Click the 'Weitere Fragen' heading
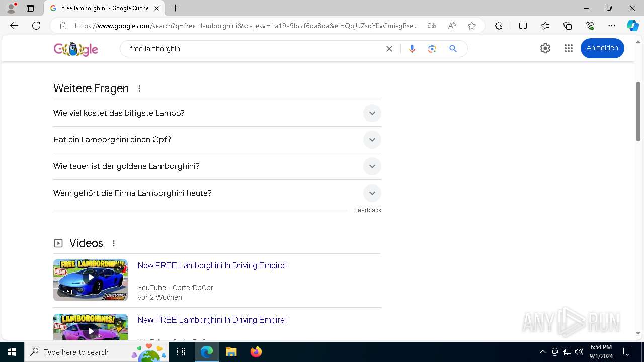This screenshot has width=644, height=362. 91,88
